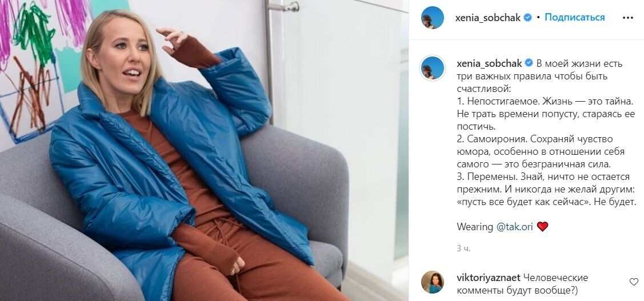Like the viktoriyaznaet comment with the heart icon

[634, 282]
